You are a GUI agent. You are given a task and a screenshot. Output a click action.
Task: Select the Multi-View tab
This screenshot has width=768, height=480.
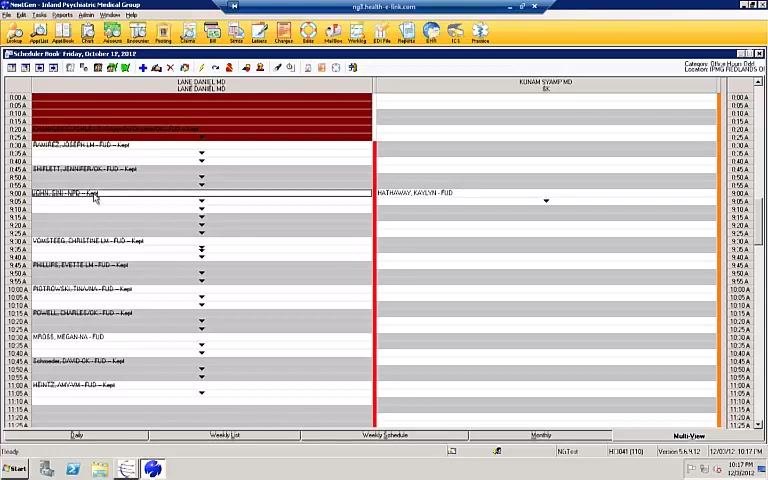pyautogui.click(x=689, y=435)
